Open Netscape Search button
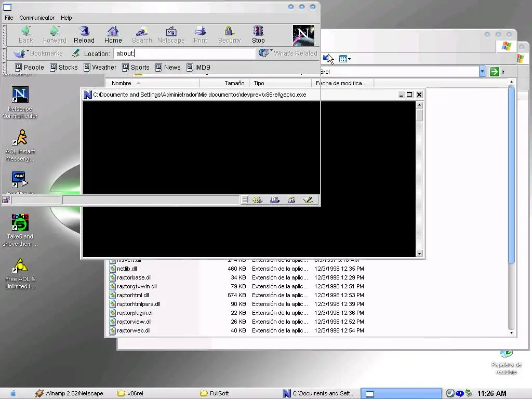This screenshot has width=532, height=399. point(142,35)
